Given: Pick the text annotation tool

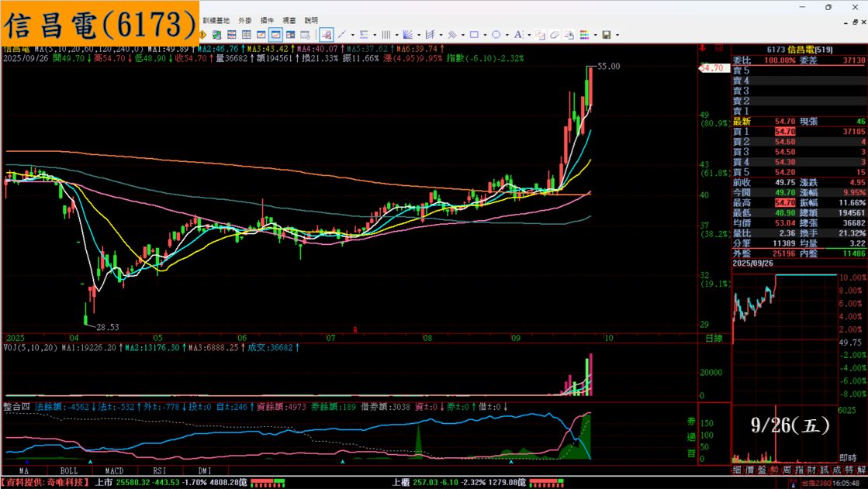Looking at the screenshot, I should [518, 35].
